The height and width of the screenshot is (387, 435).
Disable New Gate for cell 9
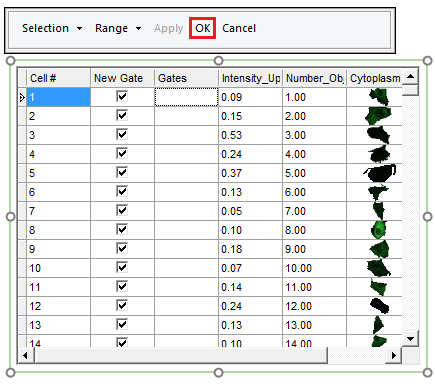(x=122, y=249)
